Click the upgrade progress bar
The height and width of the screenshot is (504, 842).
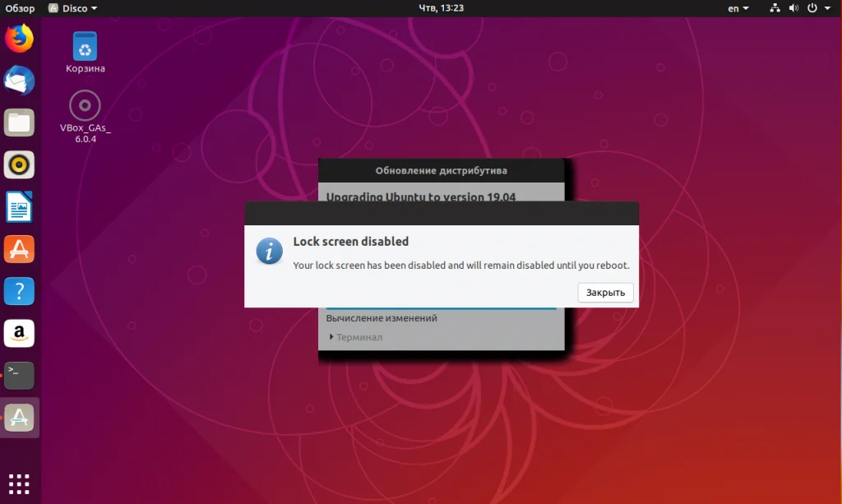441,308
